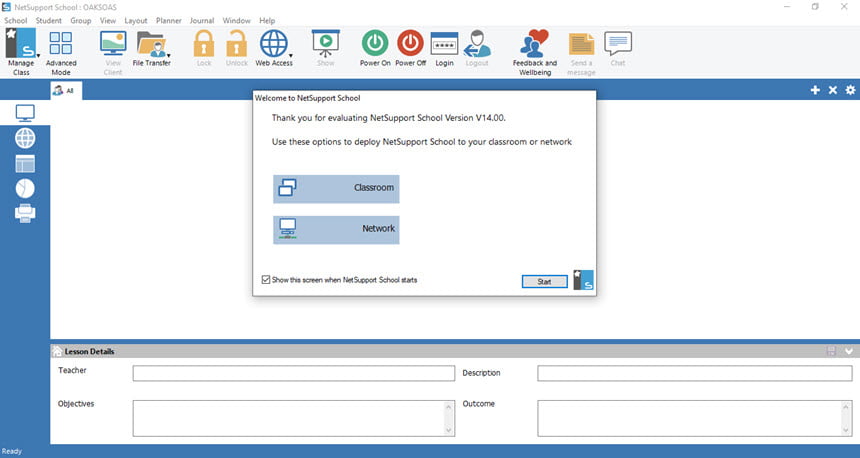Click the View Client toolbar icon
This screenshot has width=860, height=458.
pyautogui.click(x=113, y=43)
